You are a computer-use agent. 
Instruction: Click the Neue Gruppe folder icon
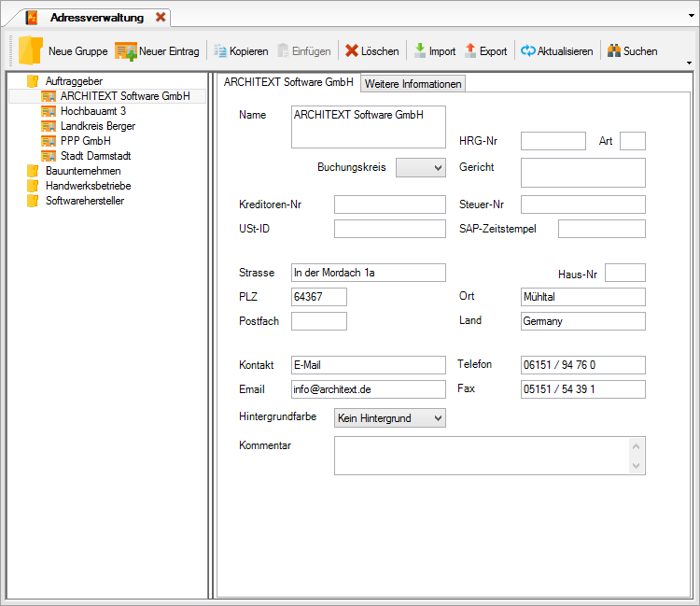(31, 50)
